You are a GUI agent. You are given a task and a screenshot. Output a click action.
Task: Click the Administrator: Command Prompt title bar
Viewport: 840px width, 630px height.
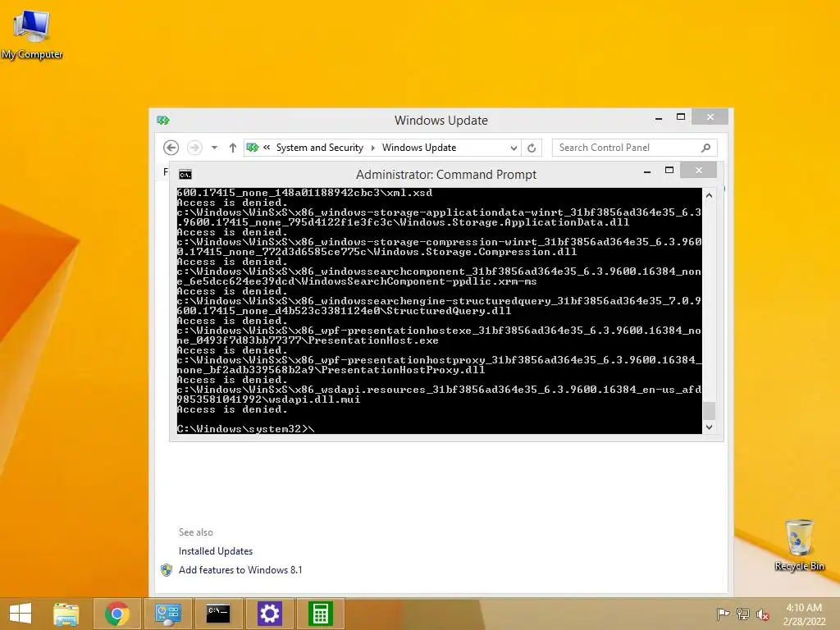(445, 175)
